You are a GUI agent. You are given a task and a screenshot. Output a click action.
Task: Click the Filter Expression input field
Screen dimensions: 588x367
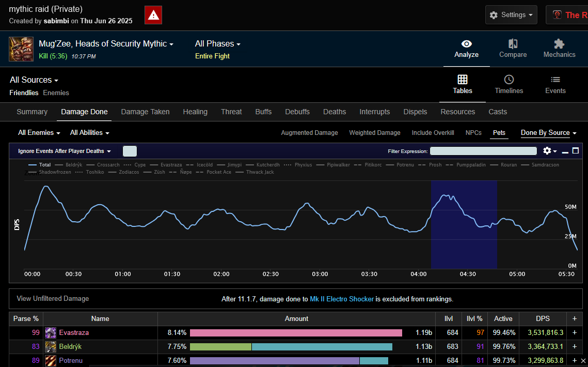(483, 151)
